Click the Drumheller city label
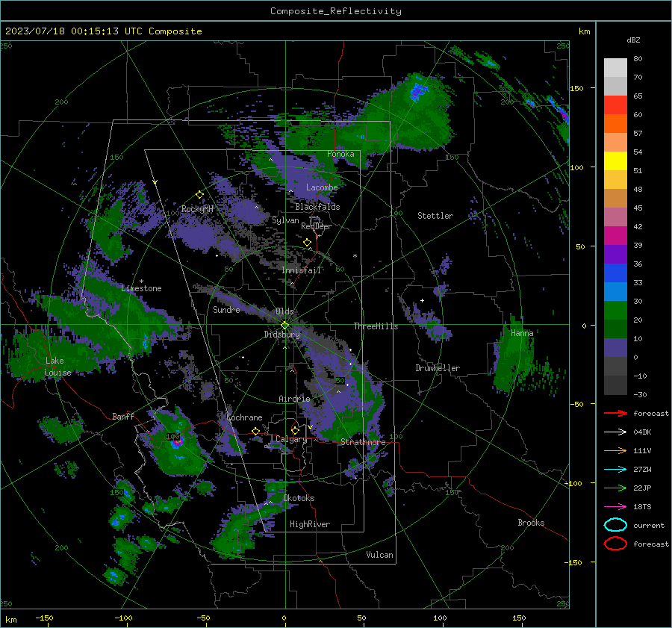 pyautogui.click(x=438, y=368)
